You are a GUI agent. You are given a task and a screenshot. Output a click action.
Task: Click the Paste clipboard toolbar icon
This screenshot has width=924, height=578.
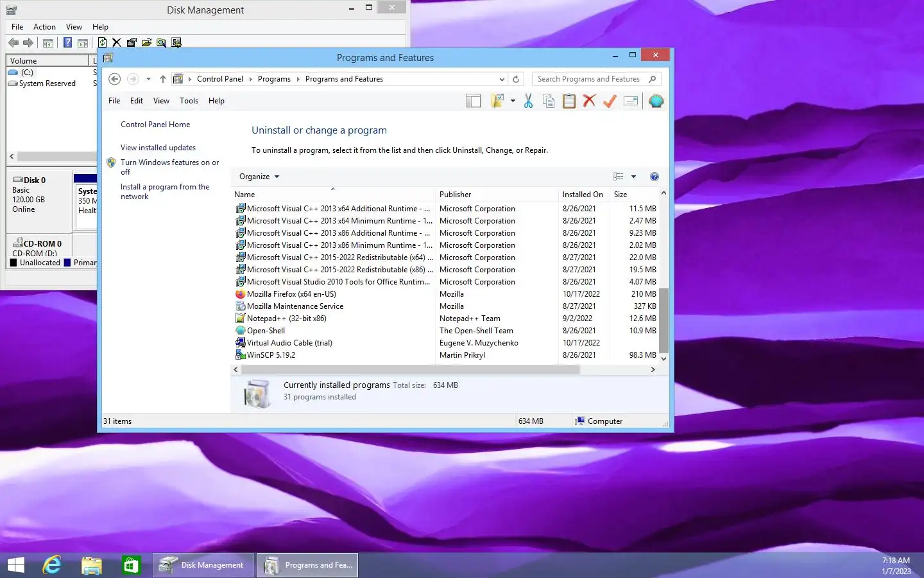tap(569, 101)
